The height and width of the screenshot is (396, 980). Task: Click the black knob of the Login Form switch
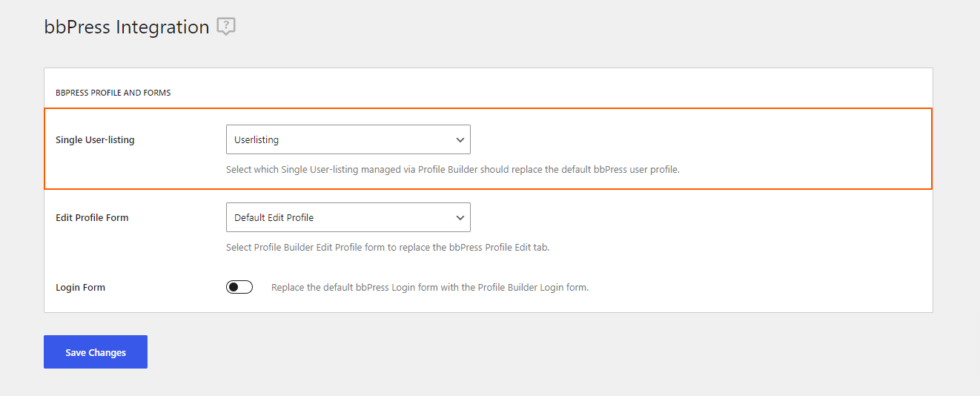tap(234, 287)
